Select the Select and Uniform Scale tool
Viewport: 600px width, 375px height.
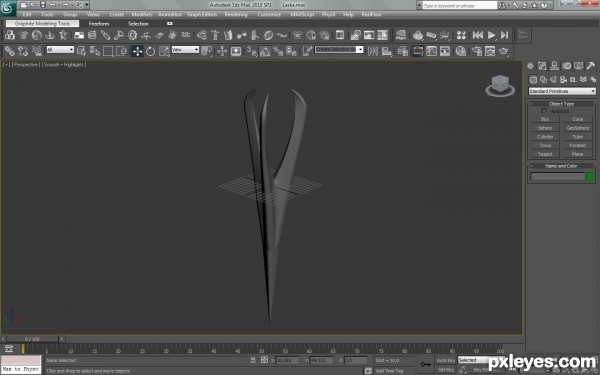click(x=164, y=51)
